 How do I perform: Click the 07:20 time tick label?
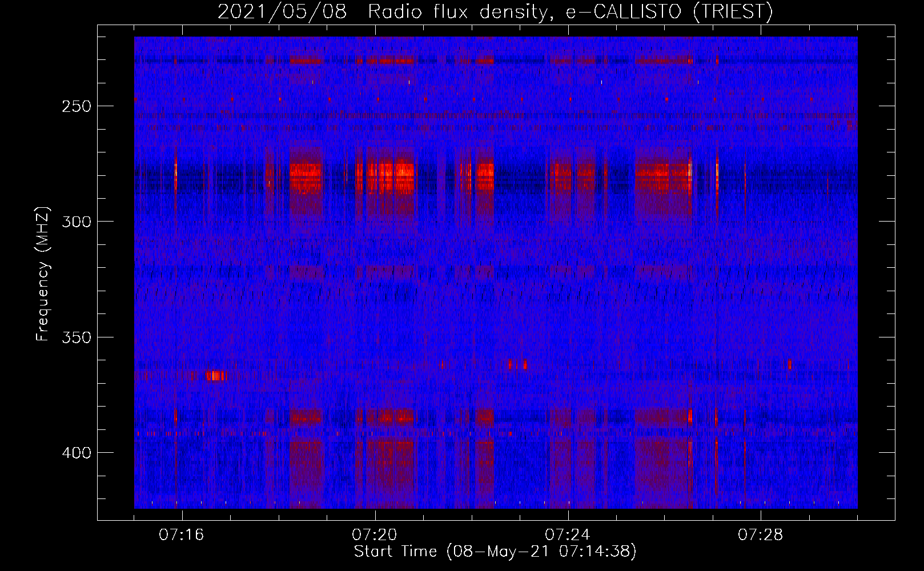375,535
